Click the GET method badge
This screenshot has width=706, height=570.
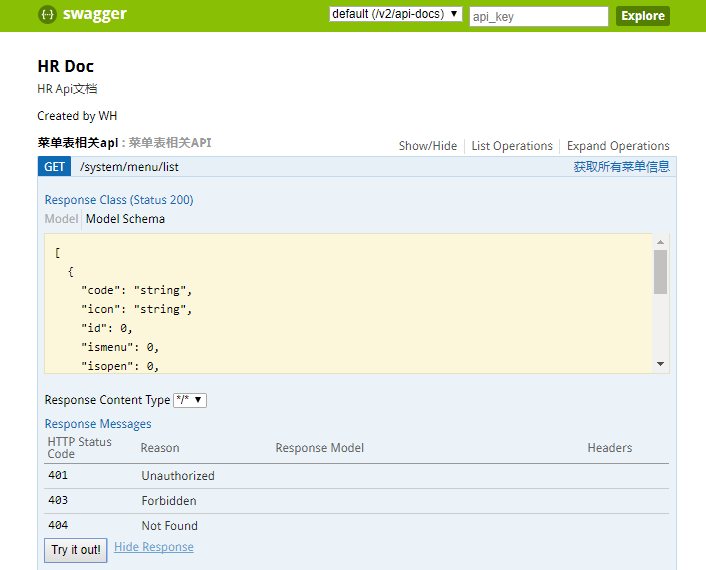tap(54, 167)
